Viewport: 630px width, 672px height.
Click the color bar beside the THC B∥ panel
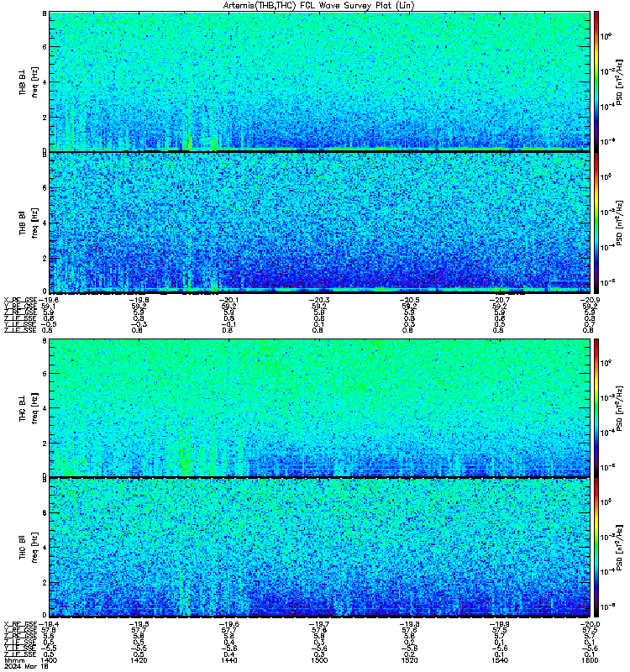coord(596,548)
